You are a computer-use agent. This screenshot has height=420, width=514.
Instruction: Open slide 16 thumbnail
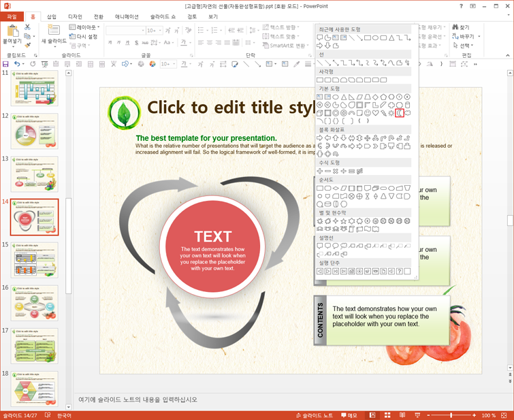[35, 303]
